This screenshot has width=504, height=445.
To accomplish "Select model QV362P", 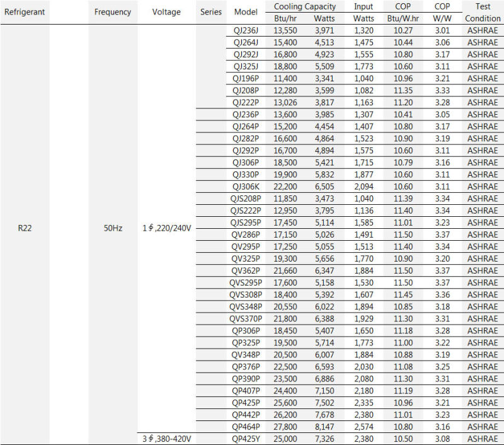I will [x=246, y=270].
